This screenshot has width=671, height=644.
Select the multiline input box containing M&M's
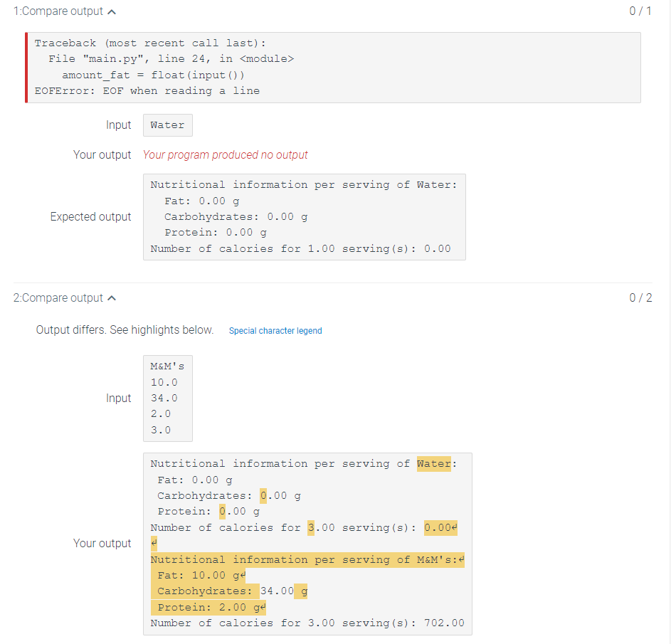click(167, 398)
